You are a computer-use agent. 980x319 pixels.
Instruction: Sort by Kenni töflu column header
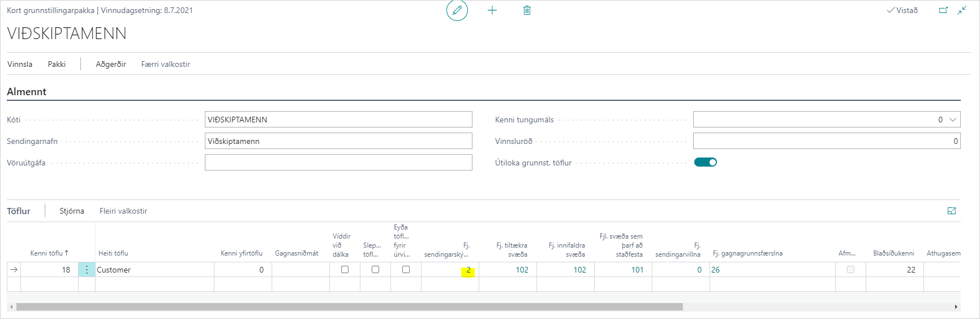coord(49,253)
